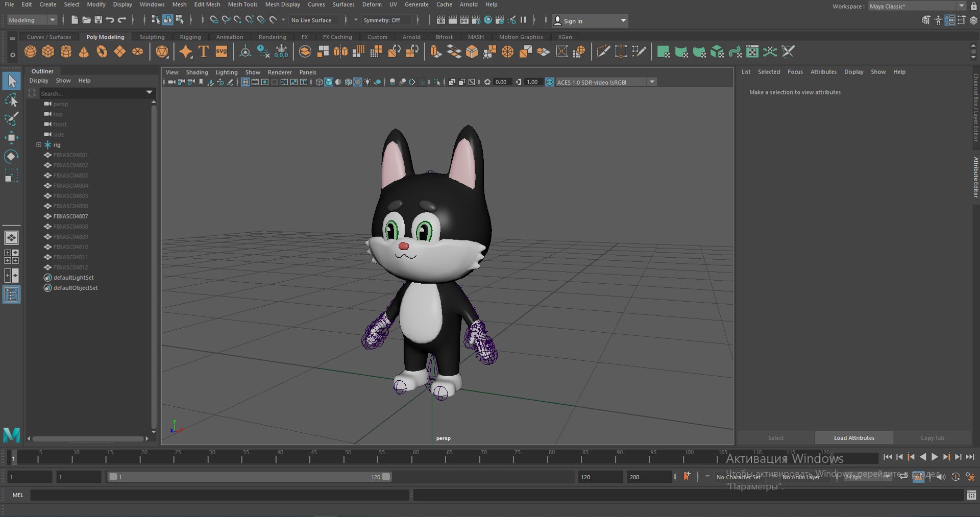Open the Outliner search filter dropdown
The image size is (980, 517).
[x=150, y=93]
